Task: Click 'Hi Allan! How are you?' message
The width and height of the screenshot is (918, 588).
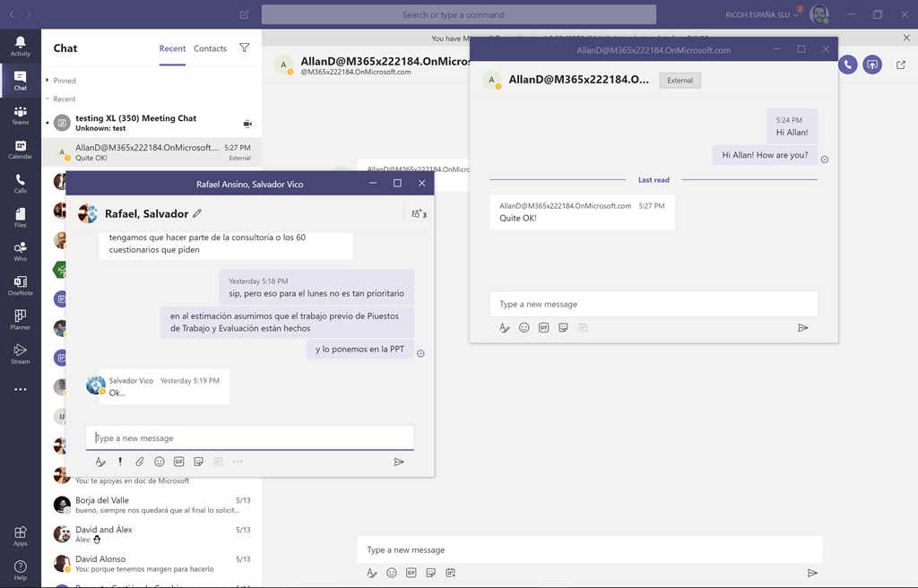Action: tap(765, 155)
